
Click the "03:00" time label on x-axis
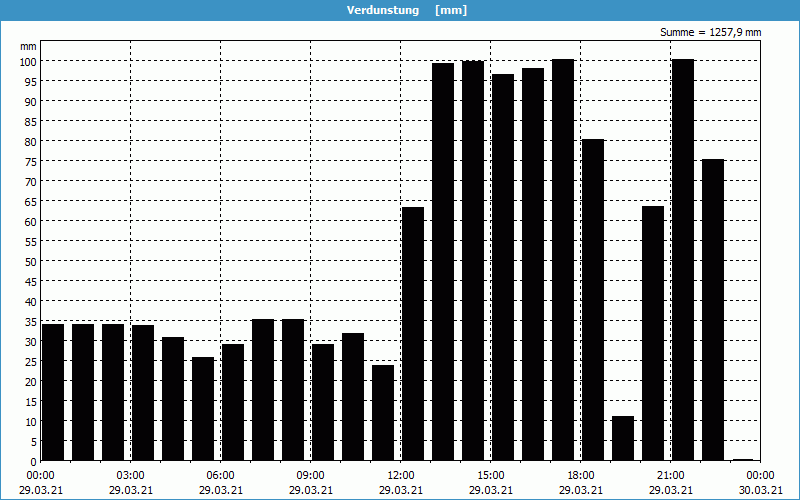coord(131,476)
